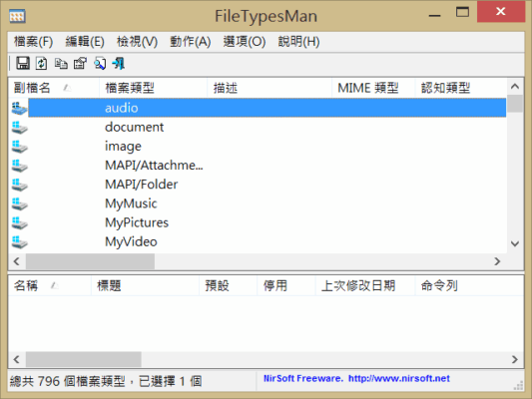The width and height of the screenshot is (532, 399).
Task: Select the MyVideo file type text
Action: (131, 242)
